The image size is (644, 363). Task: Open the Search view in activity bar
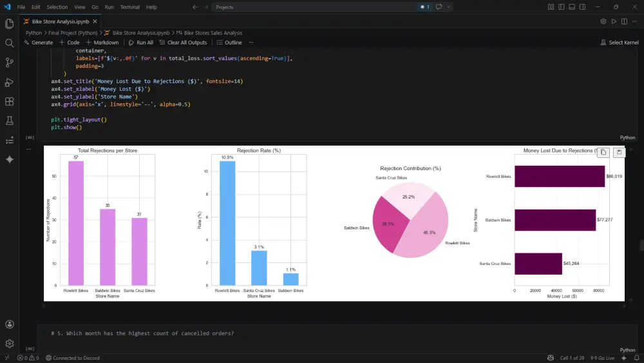10,43
